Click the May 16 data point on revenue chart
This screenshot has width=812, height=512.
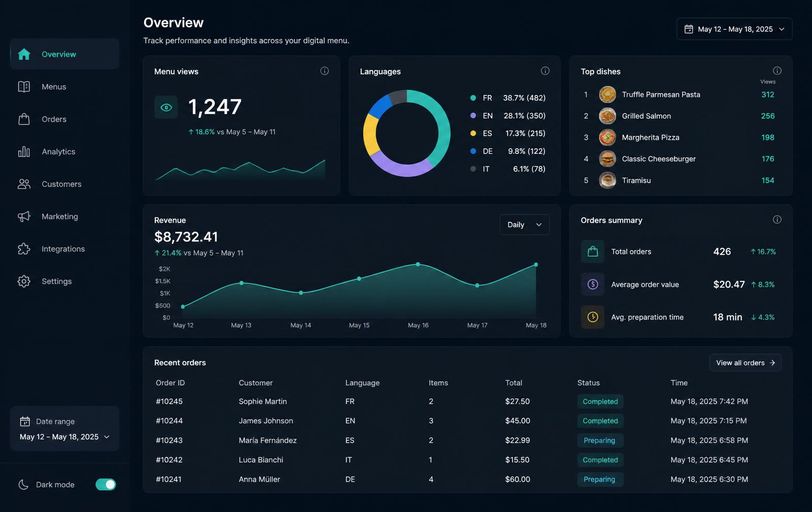[x=418, y=264]
